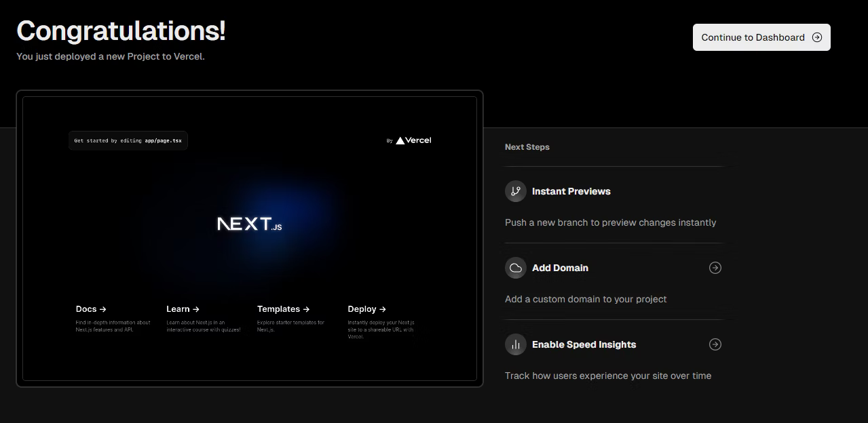Click the bar chart icon for Speed Insights

(516, 344)
